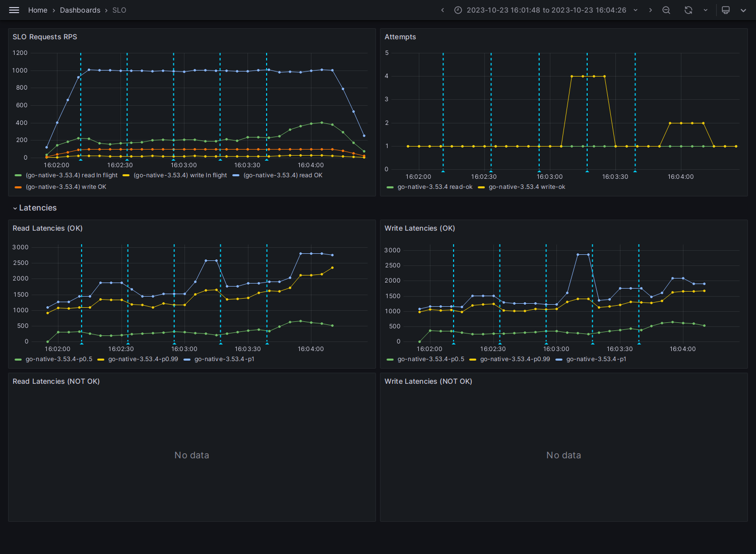Go to Home breadcrumb
The height and width of the screenshot is (554, 756).
pos(38,10)
